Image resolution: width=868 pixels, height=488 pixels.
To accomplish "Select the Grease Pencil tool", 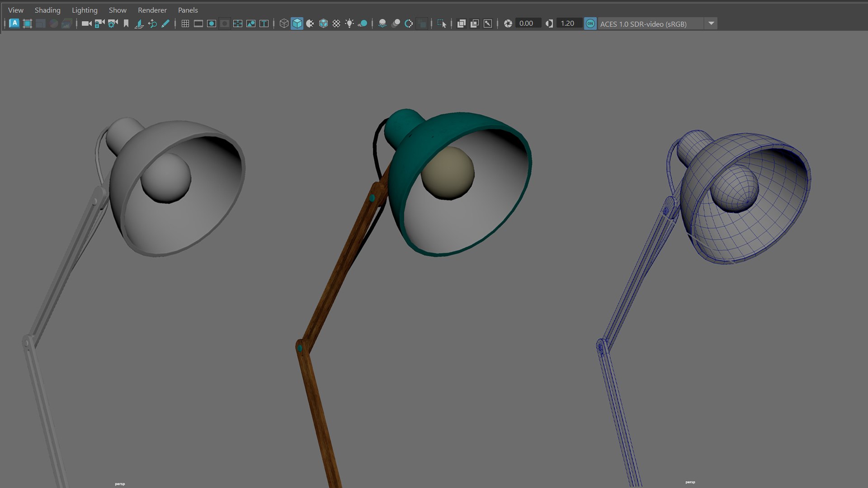I will [x=165, y=23].
